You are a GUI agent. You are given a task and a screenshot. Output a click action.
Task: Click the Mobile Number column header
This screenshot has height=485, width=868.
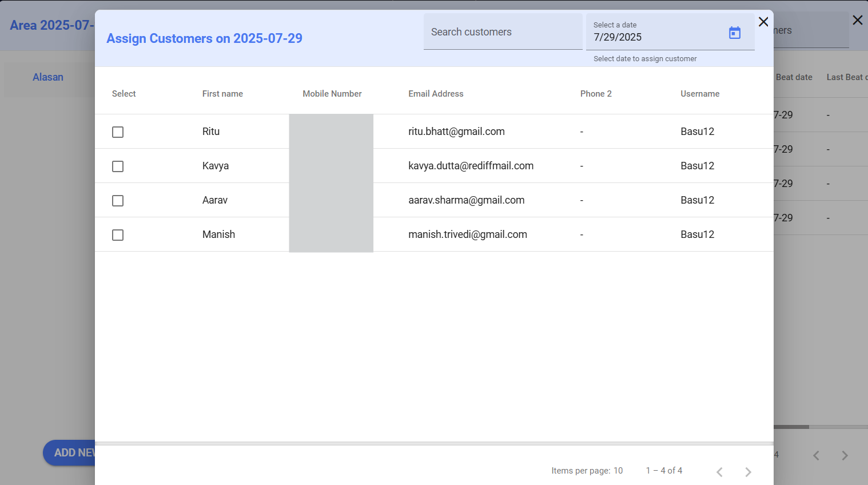[x=332, y=94]
